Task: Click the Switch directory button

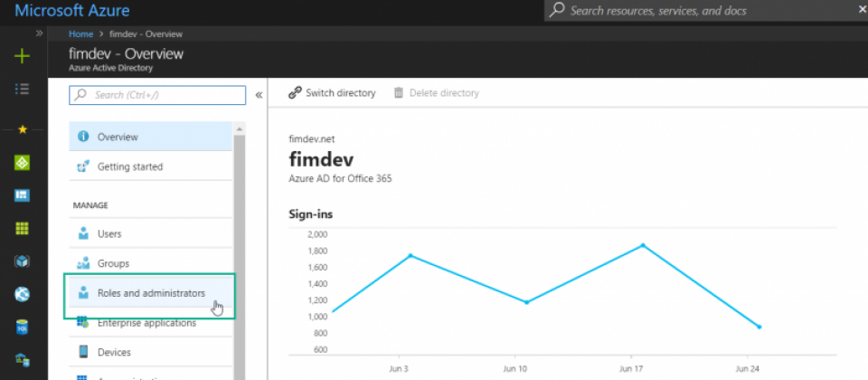Action: 332,93
